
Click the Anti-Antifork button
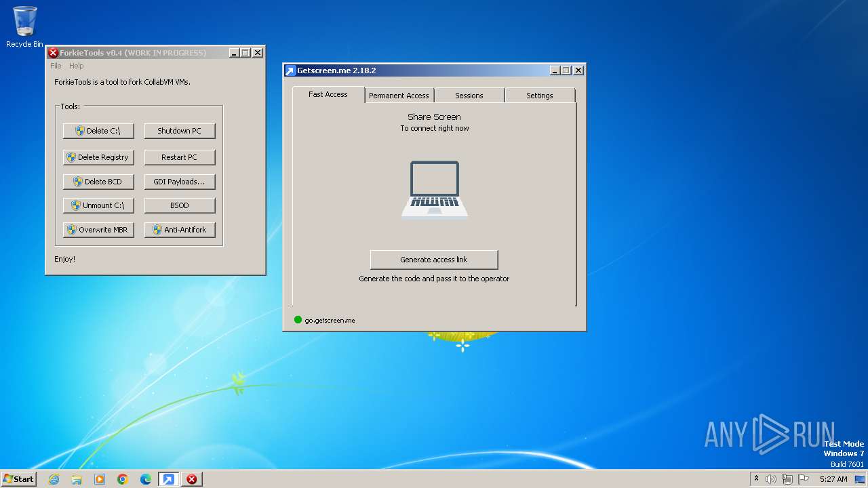click(x=180, y=230)
